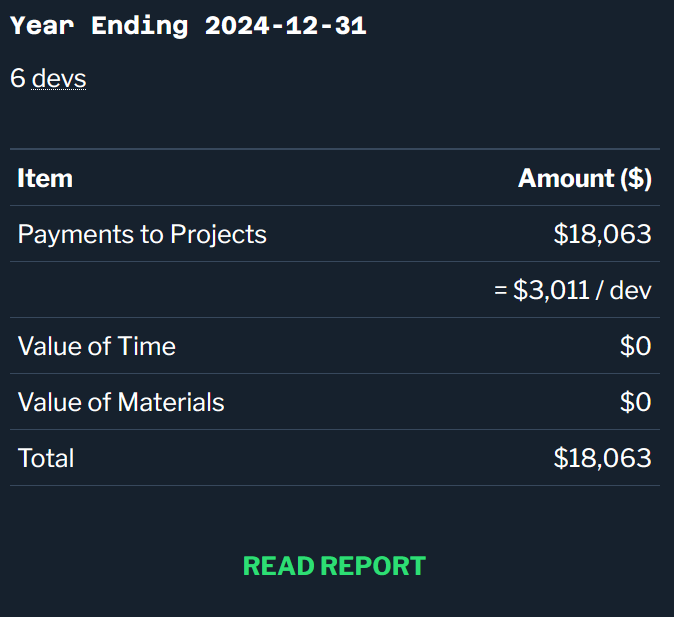
Task: Click the date '2024-12-31' in heading
Action: click(x=285, y=26)
